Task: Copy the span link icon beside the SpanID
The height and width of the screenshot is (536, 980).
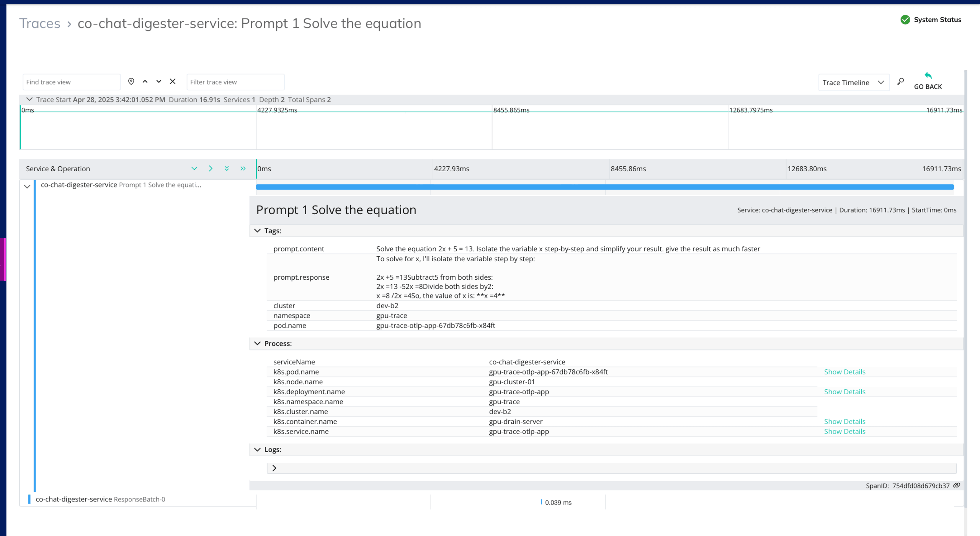Action: (x=957, y=485)
